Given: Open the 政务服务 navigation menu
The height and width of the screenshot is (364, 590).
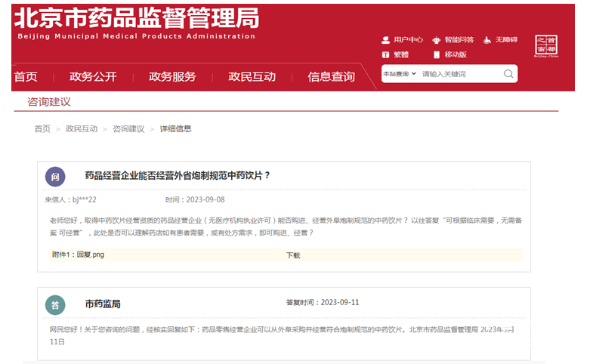Looking at the screenshot, I should coord(172,77).
